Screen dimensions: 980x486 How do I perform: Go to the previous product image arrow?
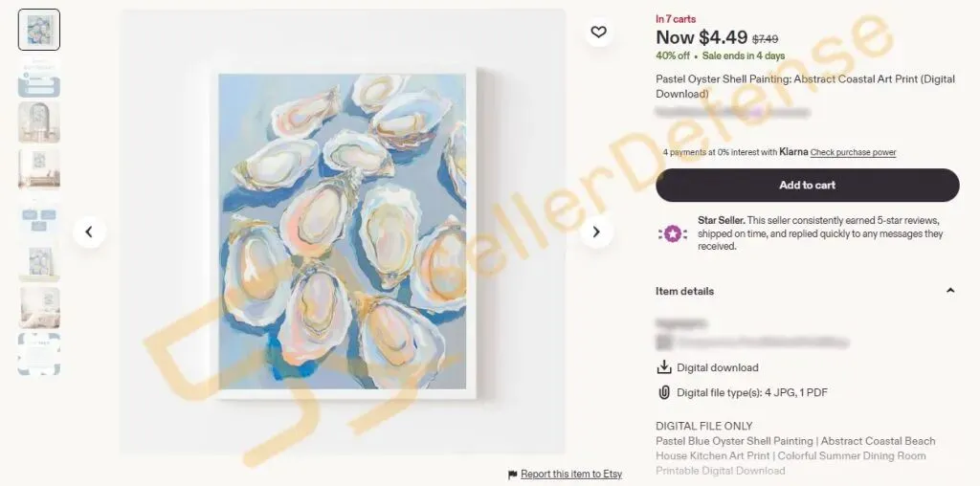[x=89, y=232]
